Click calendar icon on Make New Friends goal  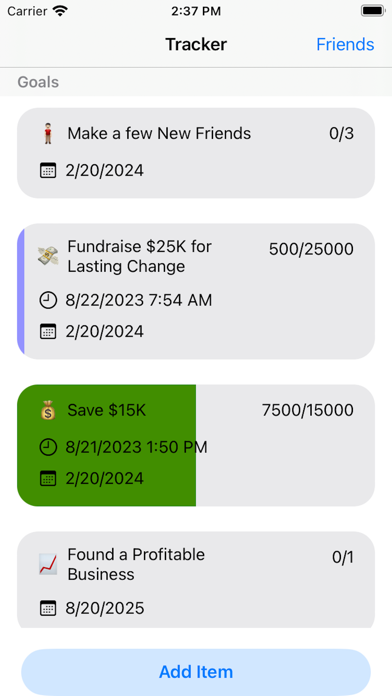click(x=48, y=170)
